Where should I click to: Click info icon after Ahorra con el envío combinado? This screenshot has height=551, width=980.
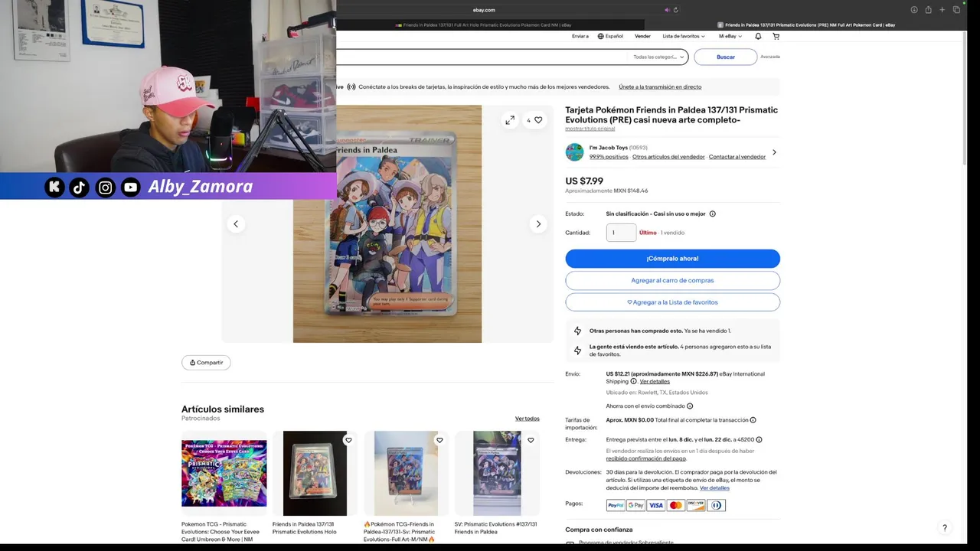pos(690,406)
